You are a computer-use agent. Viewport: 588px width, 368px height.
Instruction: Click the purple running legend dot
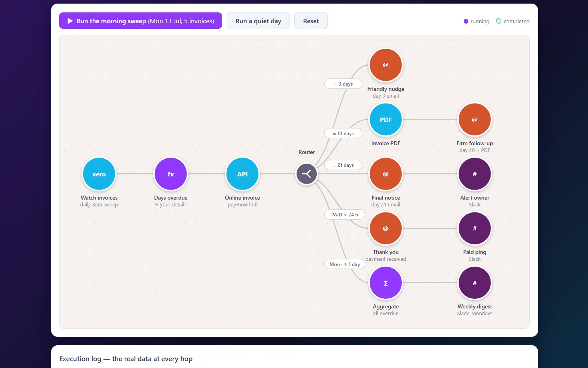466,21
